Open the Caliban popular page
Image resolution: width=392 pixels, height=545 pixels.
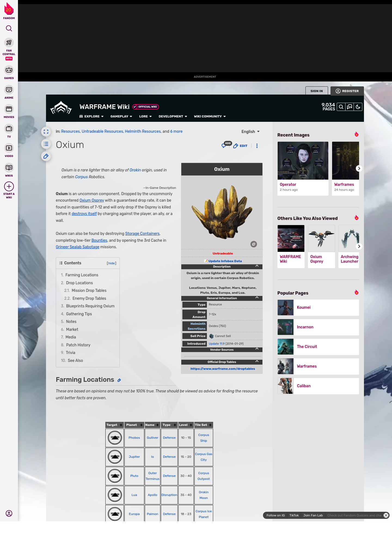click(x=318, y=386)
